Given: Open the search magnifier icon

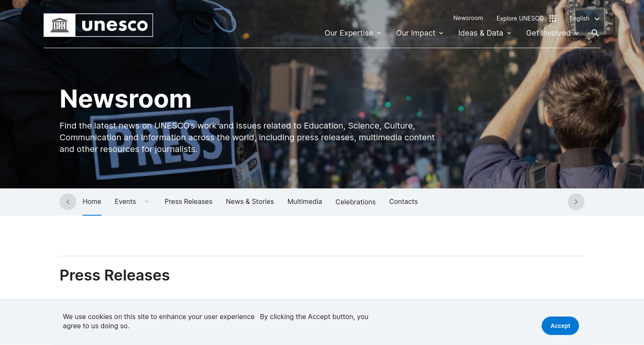Looking at the screenshot, I should [x=595, y=33].
